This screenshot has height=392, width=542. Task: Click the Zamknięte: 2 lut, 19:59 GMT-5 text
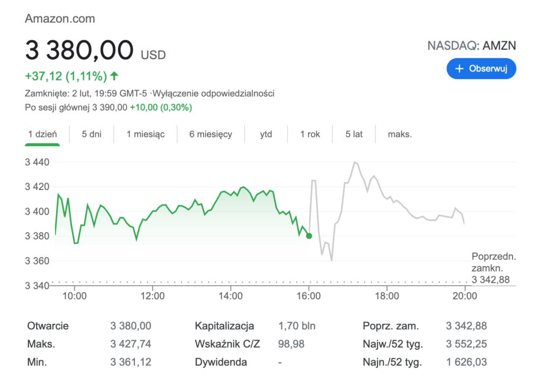click(86, 94)
